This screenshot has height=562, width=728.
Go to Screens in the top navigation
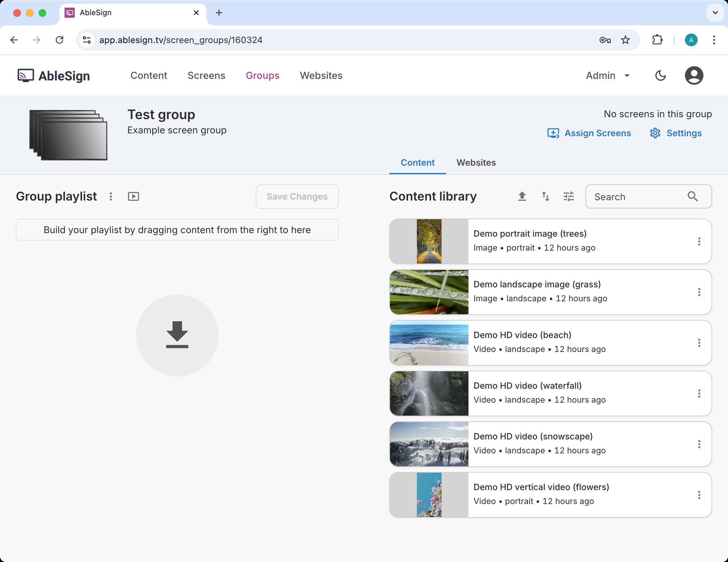coord(206,76)
